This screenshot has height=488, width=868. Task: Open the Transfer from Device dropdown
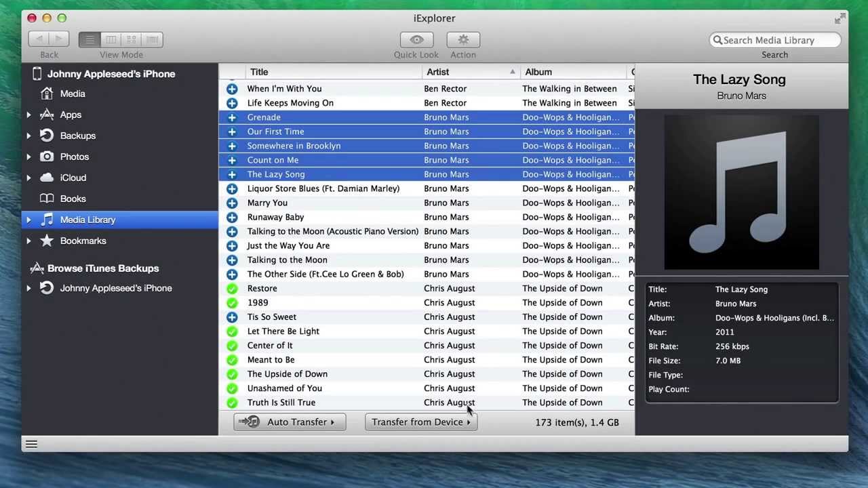421,422
